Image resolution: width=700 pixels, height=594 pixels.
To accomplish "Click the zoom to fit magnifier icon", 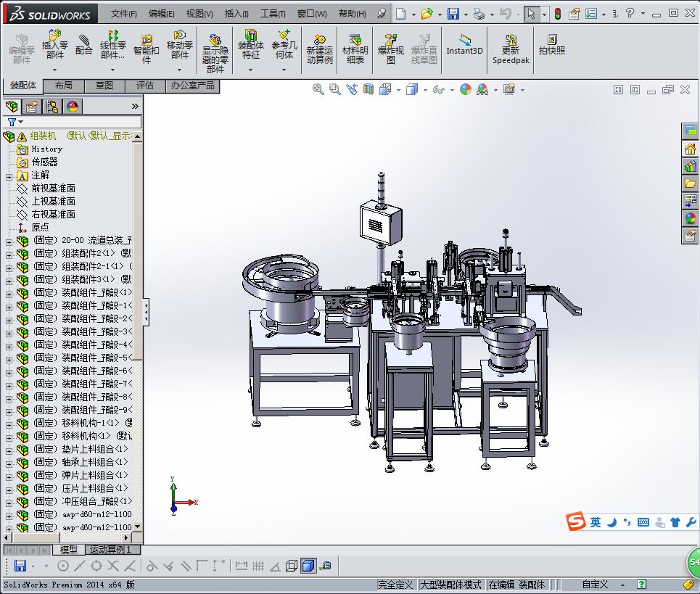I will click(318, 89).
